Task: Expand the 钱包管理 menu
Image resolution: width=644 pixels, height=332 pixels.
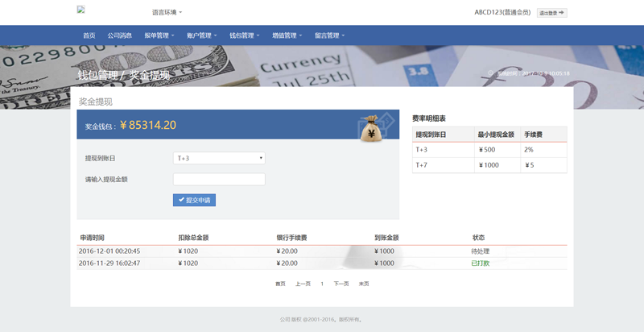Action: 245,35
